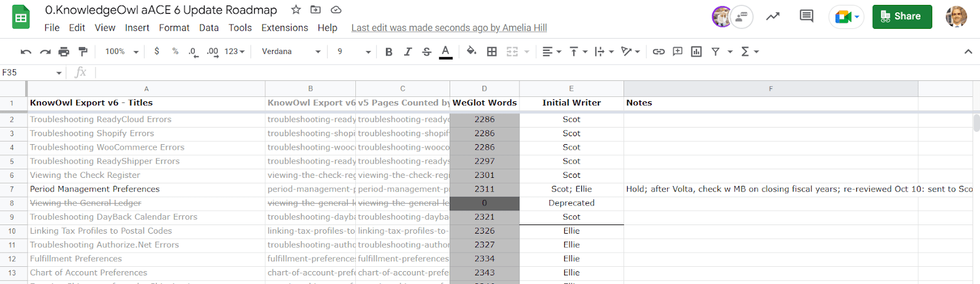Expand the merge cells dropdown arrow

click(x=526, y=52)
